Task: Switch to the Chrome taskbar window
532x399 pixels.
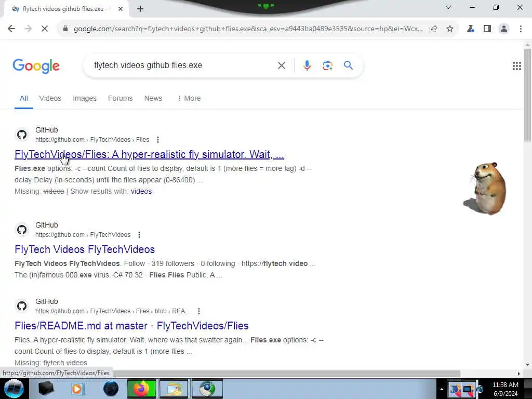Action: (207, 389)
